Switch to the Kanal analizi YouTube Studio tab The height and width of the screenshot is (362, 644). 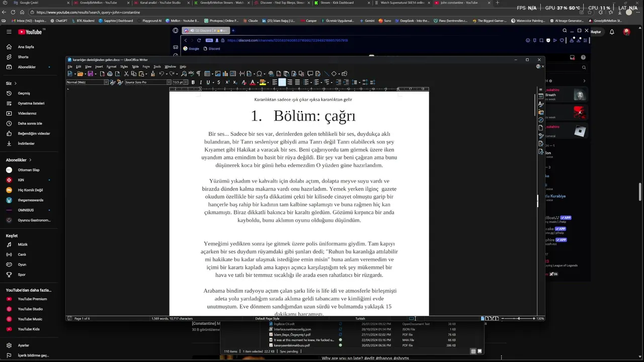pos(160,3)
